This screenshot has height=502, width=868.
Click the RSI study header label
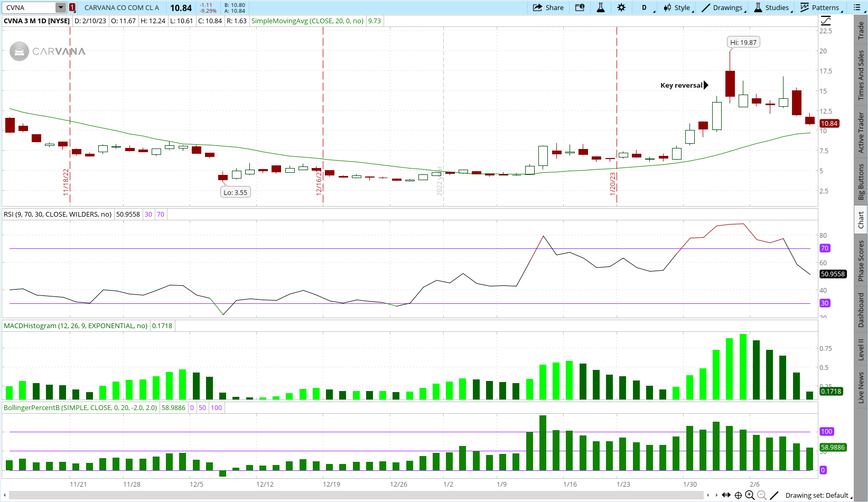[x=58, y=214]
